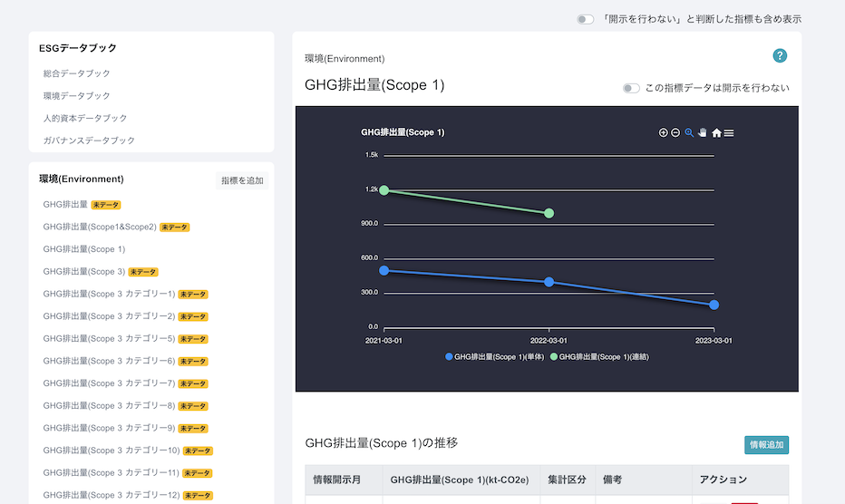Screen dimensions: 845x504
Task: Click the 2023-03-01 blue data point
Action: (x=714, y=305)
